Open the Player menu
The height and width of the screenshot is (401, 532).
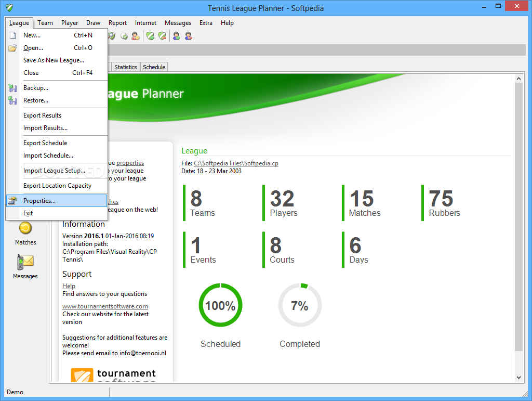pos(70,23)
